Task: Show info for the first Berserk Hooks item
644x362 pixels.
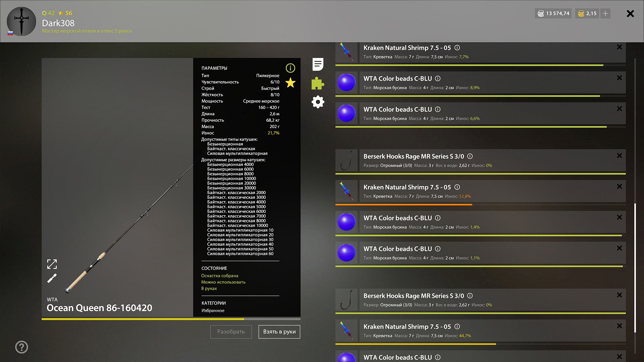Action: point(470,156)
